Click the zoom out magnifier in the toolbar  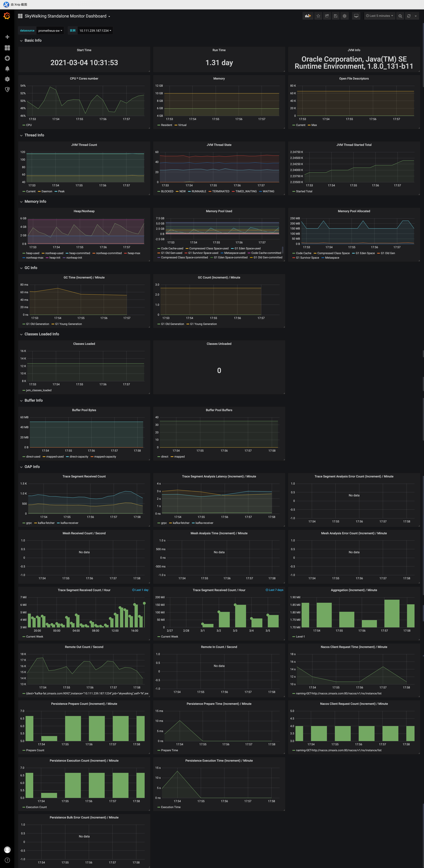click(400, 16)
